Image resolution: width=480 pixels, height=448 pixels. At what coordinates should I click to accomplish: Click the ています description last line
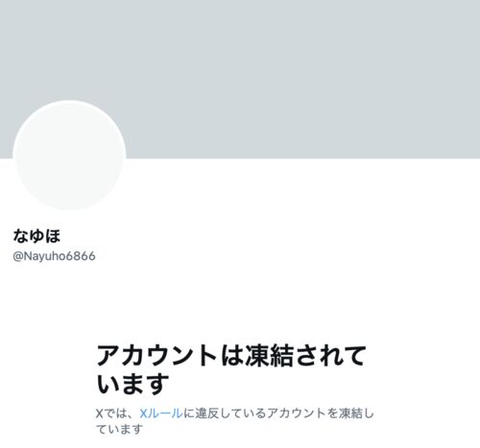coord(119,429)
